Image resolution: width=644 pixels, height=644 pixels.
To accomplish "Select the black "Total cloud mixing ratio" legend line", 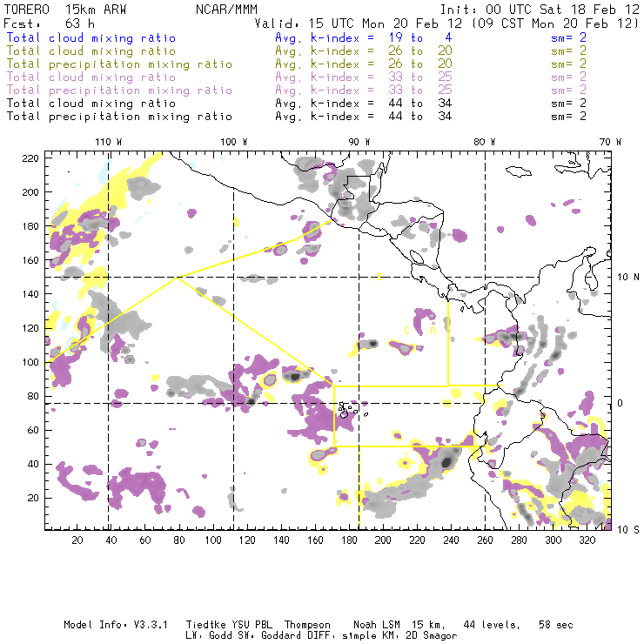I will [91, 104].
